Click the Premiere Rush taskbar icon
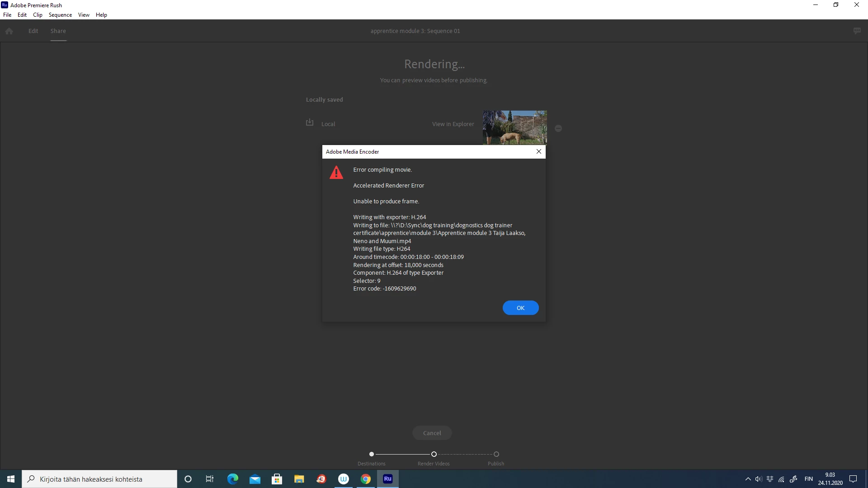Image resolution: width=868 pixels, height=488 pixels. point(387,479)
